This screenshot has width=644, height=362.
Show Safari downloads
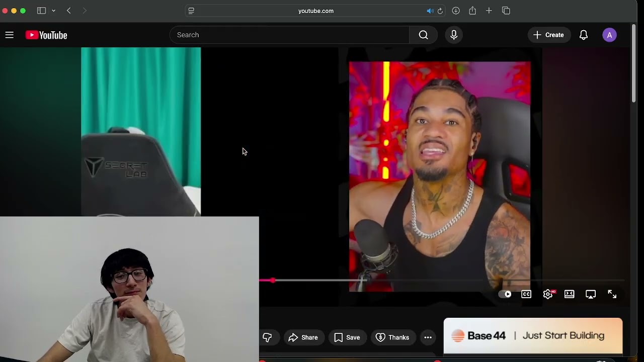(x=456, y=11)
